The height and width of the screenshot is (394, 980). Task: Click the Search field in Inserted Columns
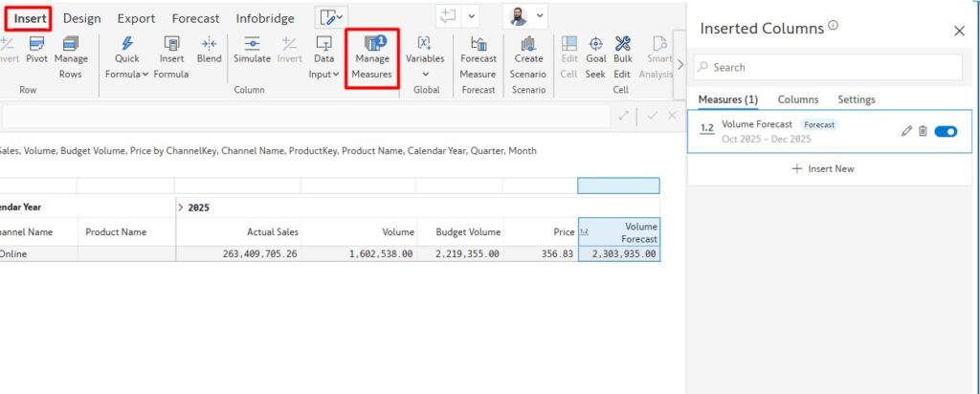828,67
